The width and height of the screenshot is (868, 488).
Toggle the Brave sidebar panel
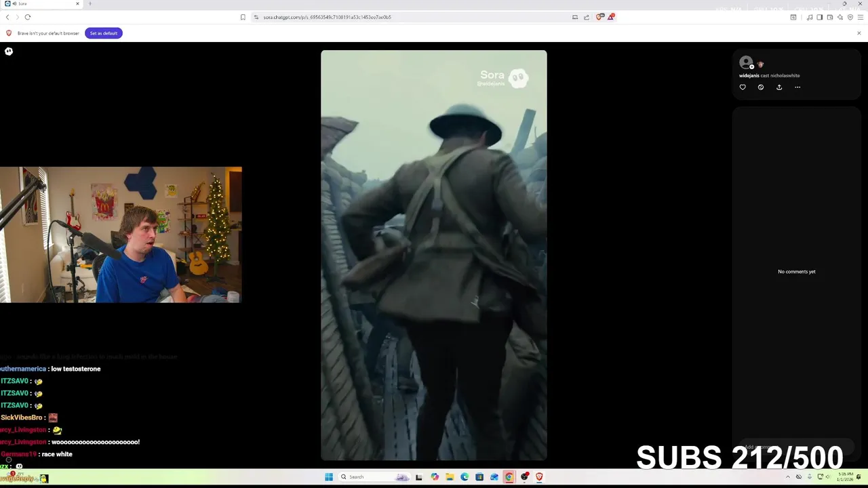click(820, 17)
